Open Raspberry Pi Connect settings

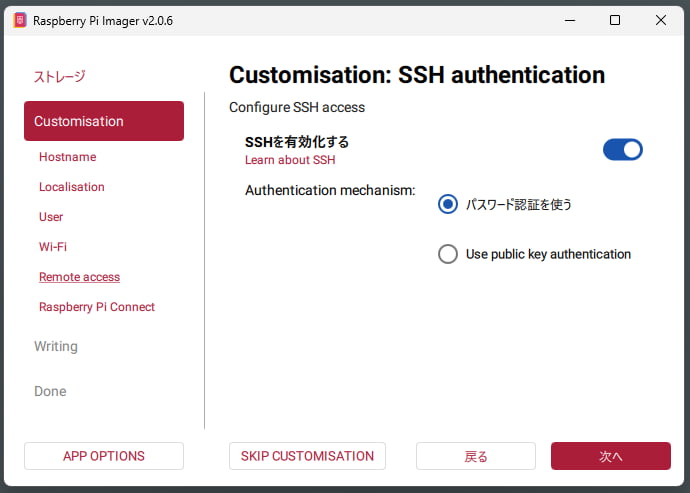[x=96, y=307]
